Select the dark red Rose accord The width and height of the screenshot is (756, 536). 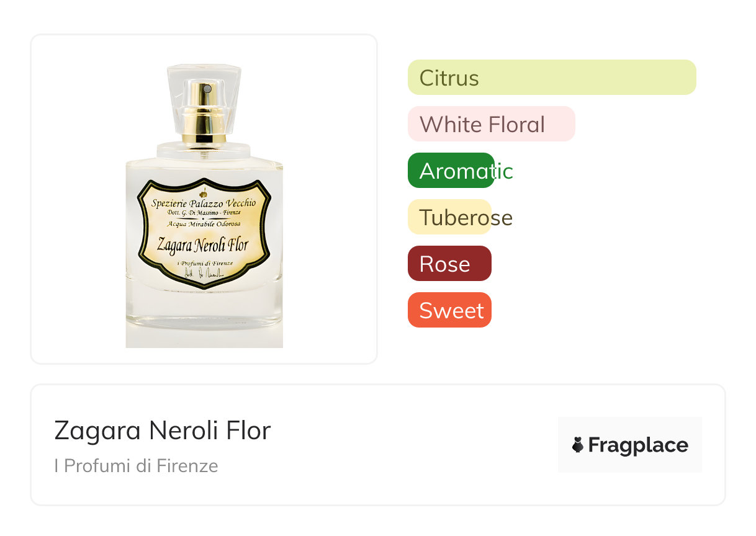(449, 264)
